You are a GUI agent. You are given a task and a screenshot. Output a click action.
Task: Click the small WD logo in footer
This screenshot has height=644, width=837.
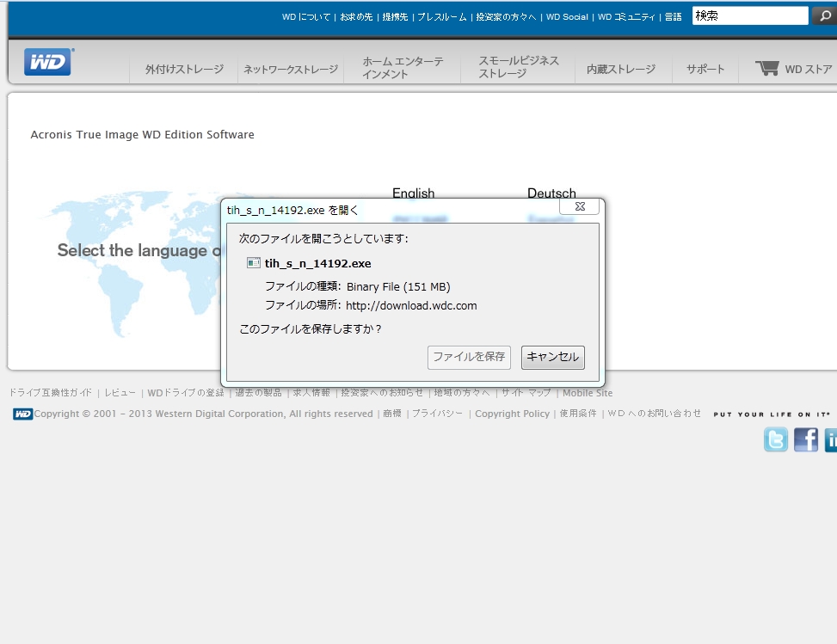click(22, 414)
